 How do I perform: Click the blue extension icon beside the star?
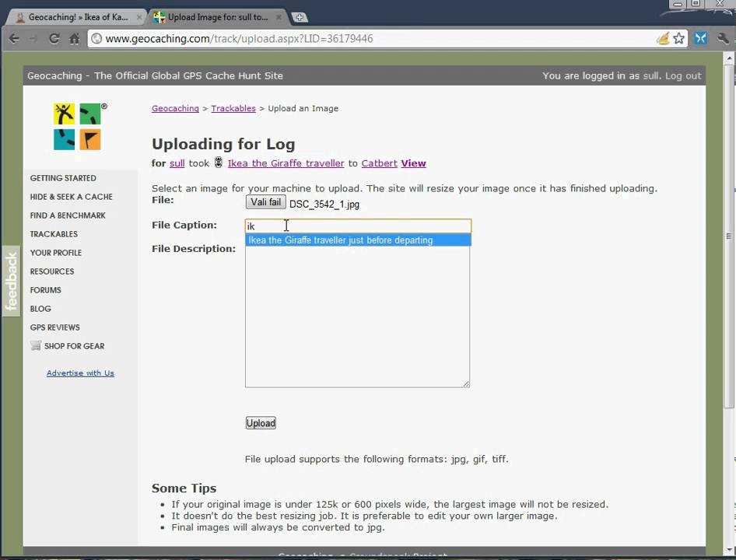tap(700, 38)
